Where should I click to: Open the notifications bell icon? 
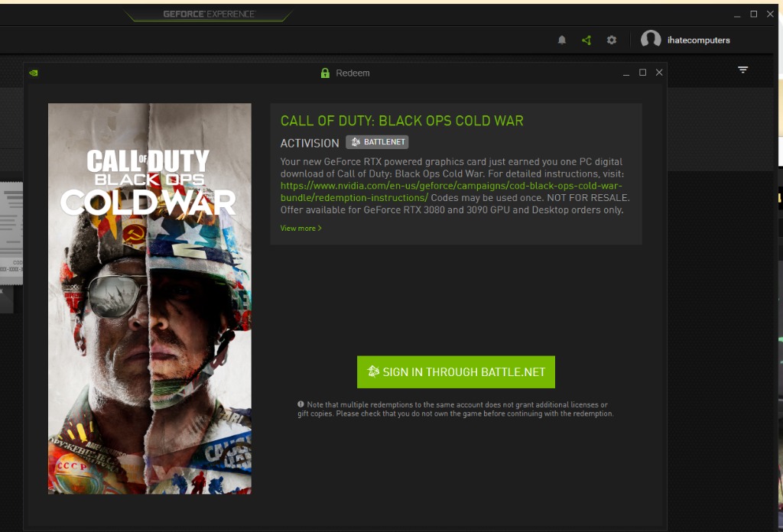point(562,40)
